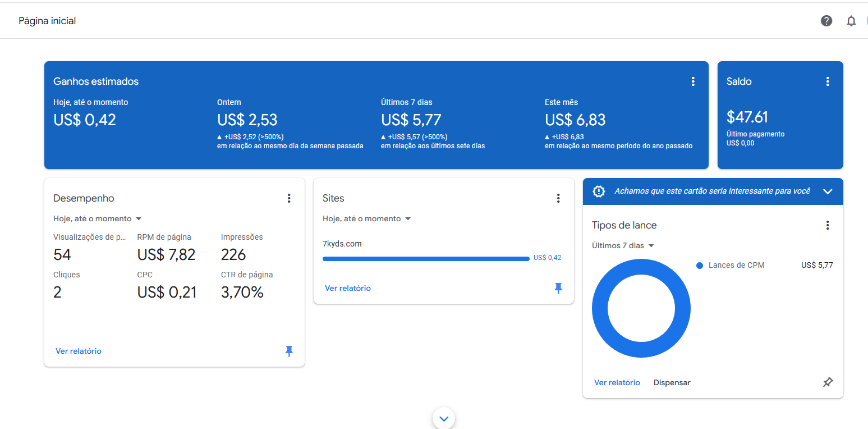Open Sites card three-dot menu
This screenshot has height=429, width=868.
click(x=558, y=198)
